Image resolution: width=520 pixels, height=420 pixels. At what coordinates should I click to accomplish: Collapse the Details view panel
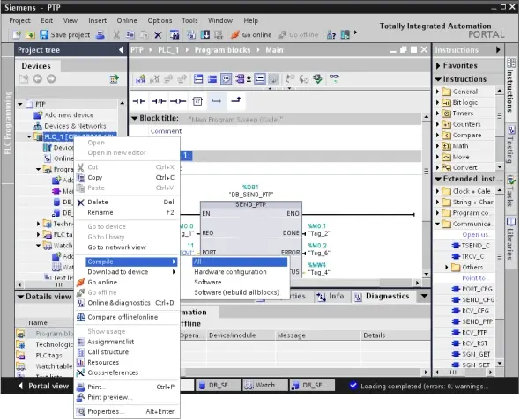20,297
